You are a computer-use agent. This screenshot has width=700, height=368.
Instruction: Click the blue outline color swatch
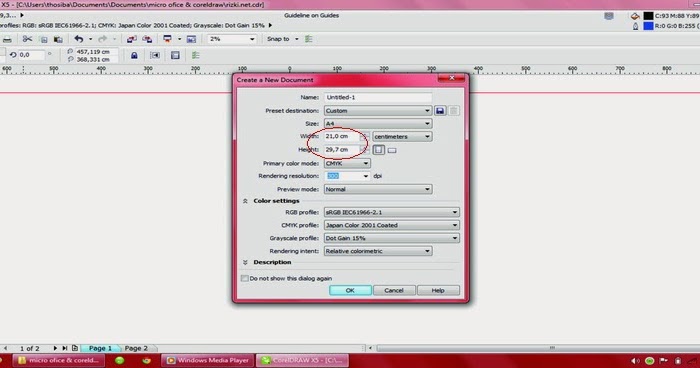648,26
